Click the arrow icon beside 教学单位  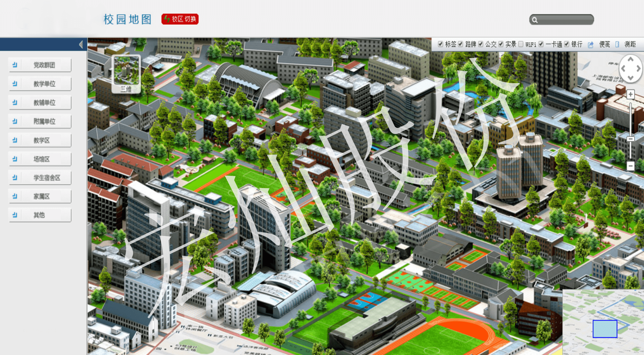pos(15,84)
